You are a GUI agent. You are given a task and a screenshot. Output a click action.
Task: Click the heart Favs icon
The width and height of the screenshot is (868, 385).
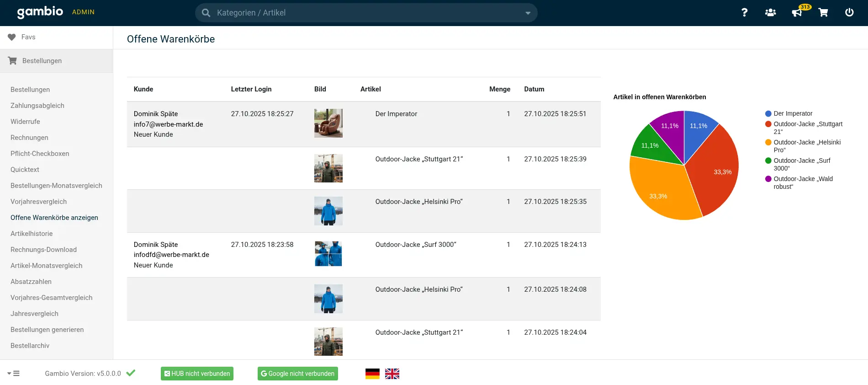[12, 37]
